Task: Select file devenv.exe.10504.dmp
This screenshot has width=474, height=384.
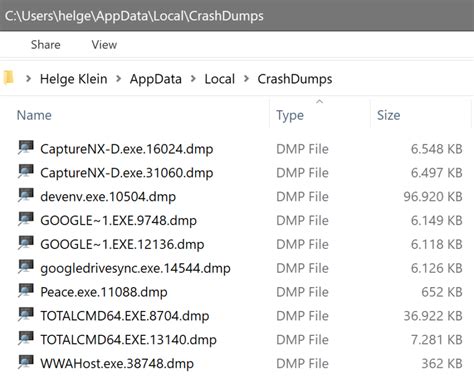Action: tap(108, 197)
